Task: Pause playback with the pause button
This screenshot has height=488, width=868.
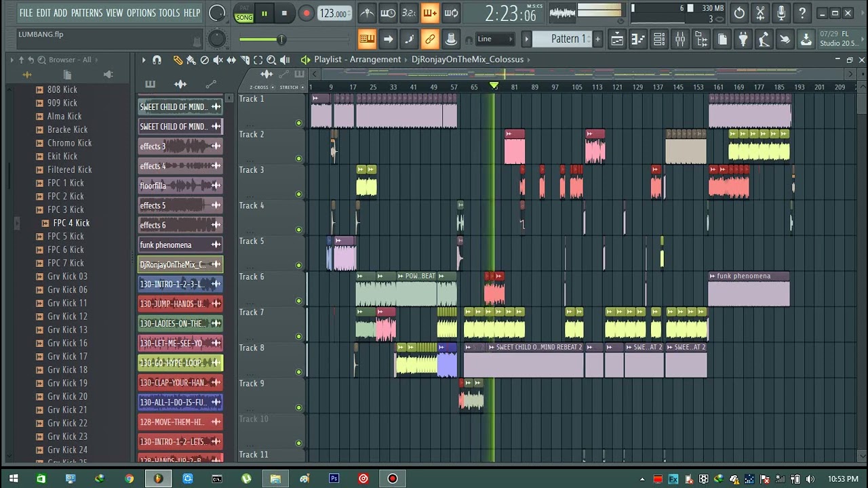Action: click(x=264, y=13)
